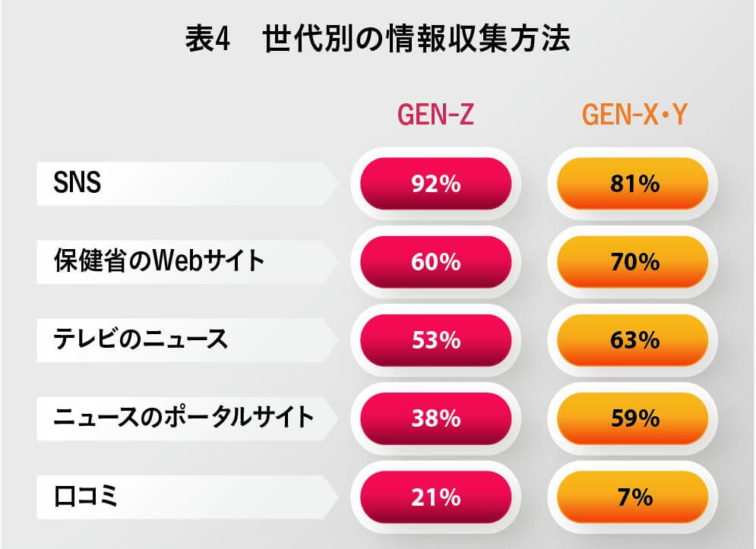Click the 7% orange pill for 口コミ
This screenshot has width=756, height=549.
tap(633, 497)
